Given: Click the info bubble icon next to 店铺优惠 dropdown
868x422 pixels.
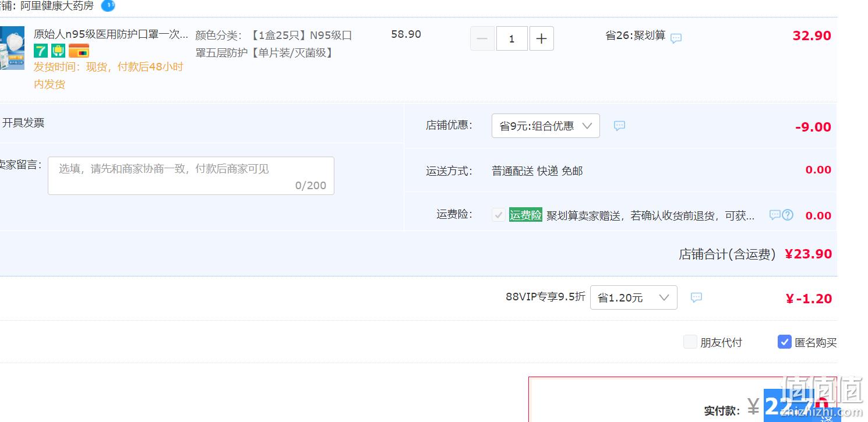Looking at the screenshot, I should [x=619, y=126].
